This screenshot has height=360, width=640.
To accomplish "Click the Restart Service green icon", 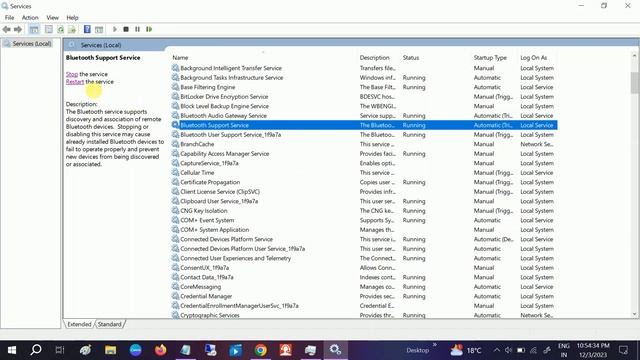I will (149, 29).
